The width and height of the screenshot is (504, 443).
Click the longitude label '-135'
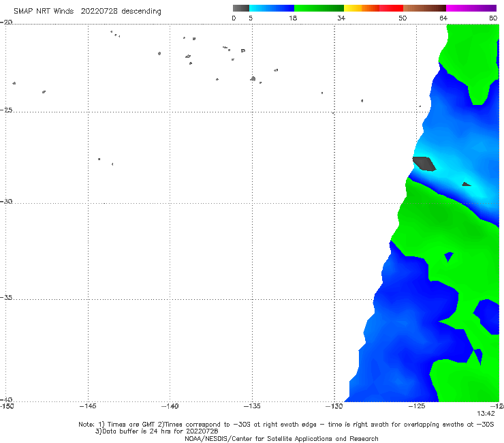pyautogui.click(x=252, y=406)
